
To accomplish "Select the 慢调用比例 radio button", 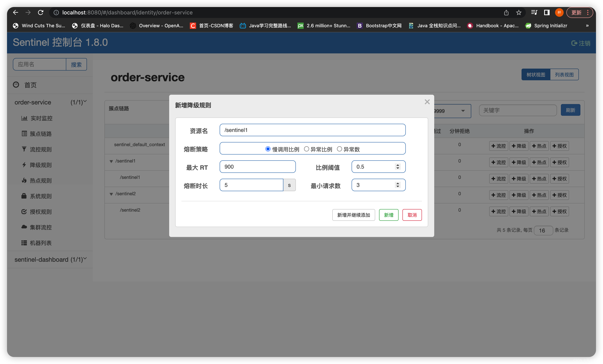I will coord(268,149).
